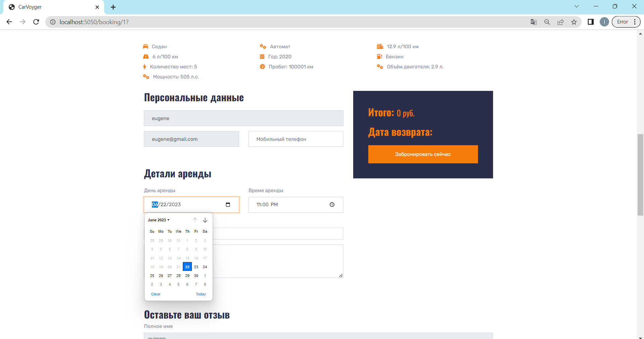Image resolution: width=644 pixels, height=339 pixels.
Task: Select June 29 in the calendar
Action: click(x=187, y=276)
